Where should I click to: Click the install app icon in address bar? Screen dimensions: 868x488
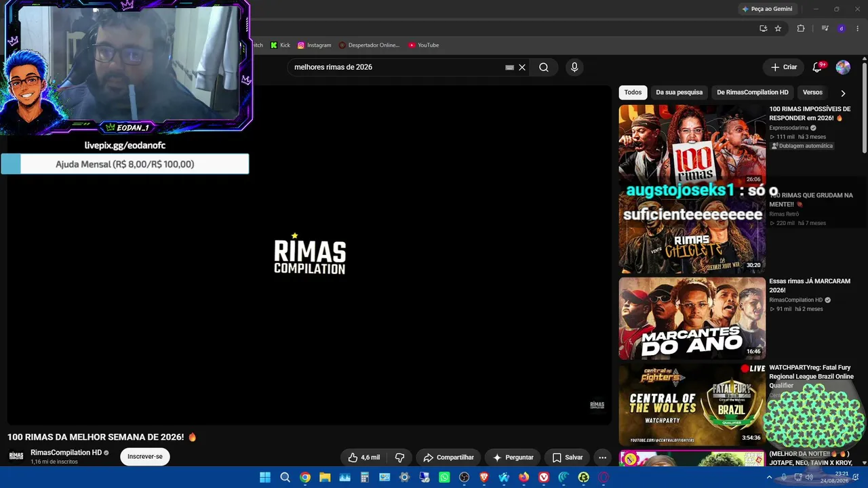tap(763, 28)
